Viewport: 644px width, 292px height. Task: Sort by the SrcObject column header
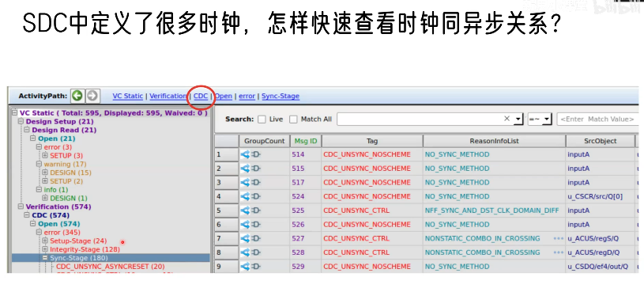click(601, 141)
